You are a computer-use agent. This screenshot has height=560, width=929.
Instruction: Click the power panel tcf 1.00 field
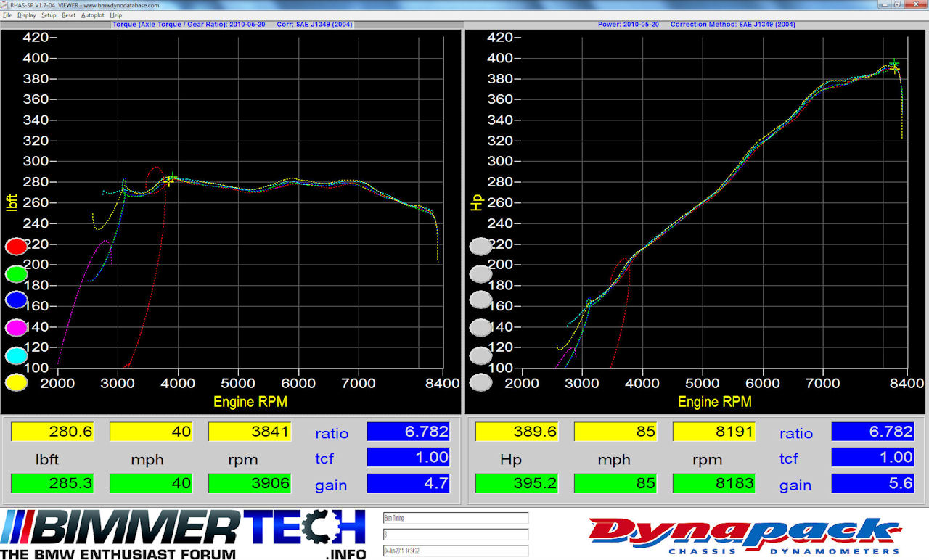click(x=872, y=457)
